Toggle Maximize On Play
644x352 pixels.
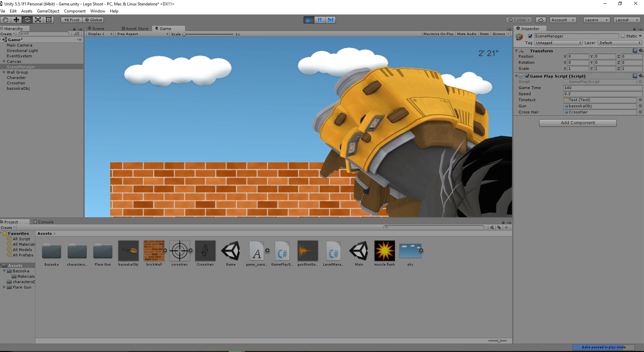pos(438,34)
